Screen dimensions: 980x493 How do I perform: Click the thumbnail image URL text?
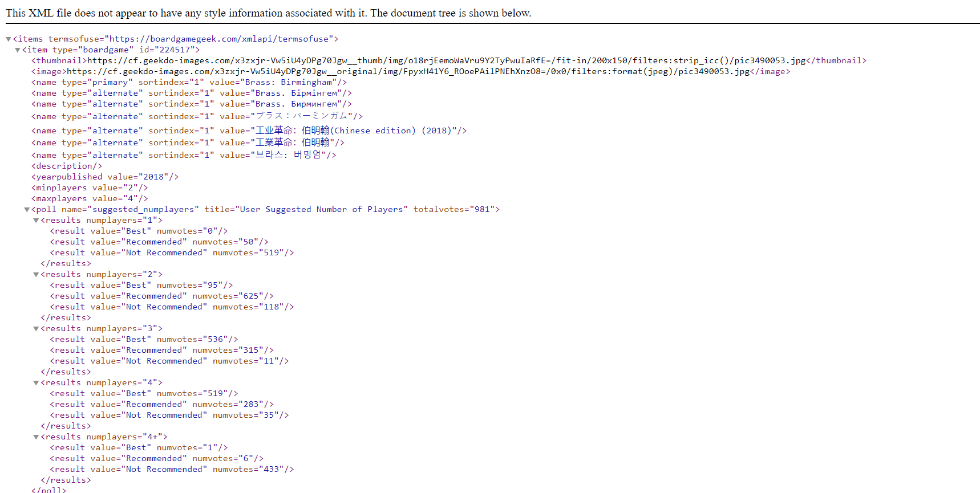[x=446, y=60]
